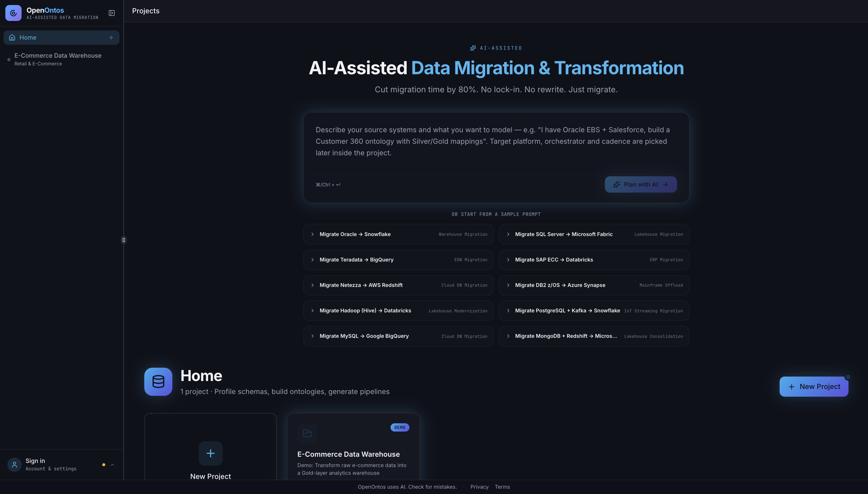Choose Migrate PostgreSQL + Kafka → Snowflake prompt

coord(594,311)
